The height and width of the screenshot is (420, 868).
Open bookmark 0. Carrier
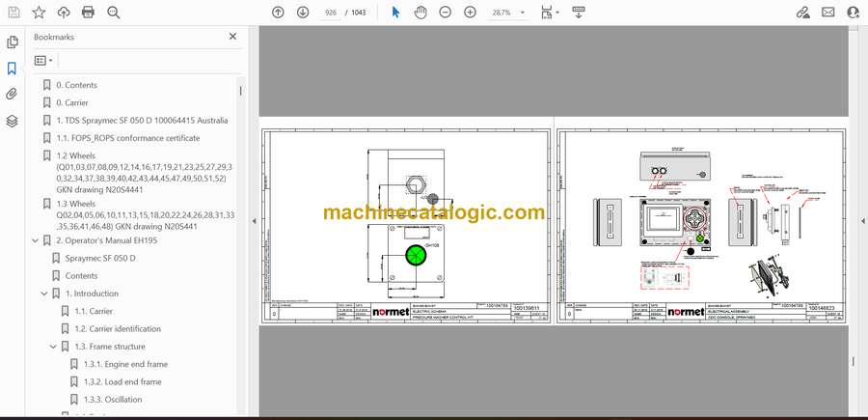(72, 102)
